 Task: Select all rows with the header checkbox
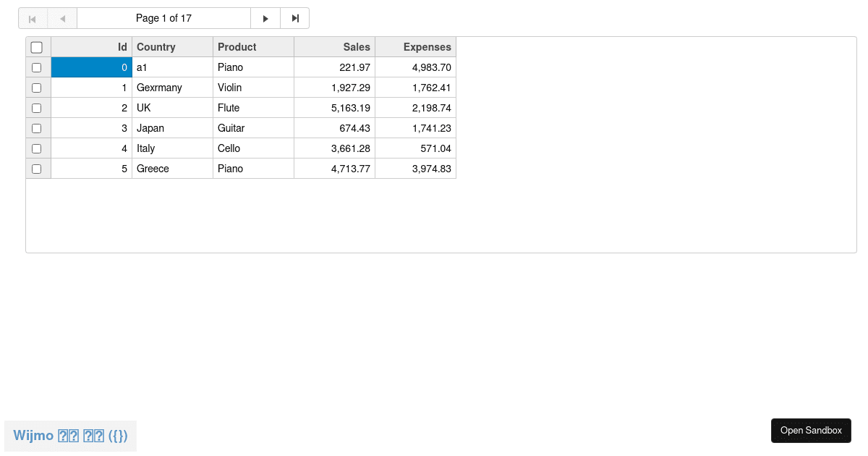(x=37, y=46)
